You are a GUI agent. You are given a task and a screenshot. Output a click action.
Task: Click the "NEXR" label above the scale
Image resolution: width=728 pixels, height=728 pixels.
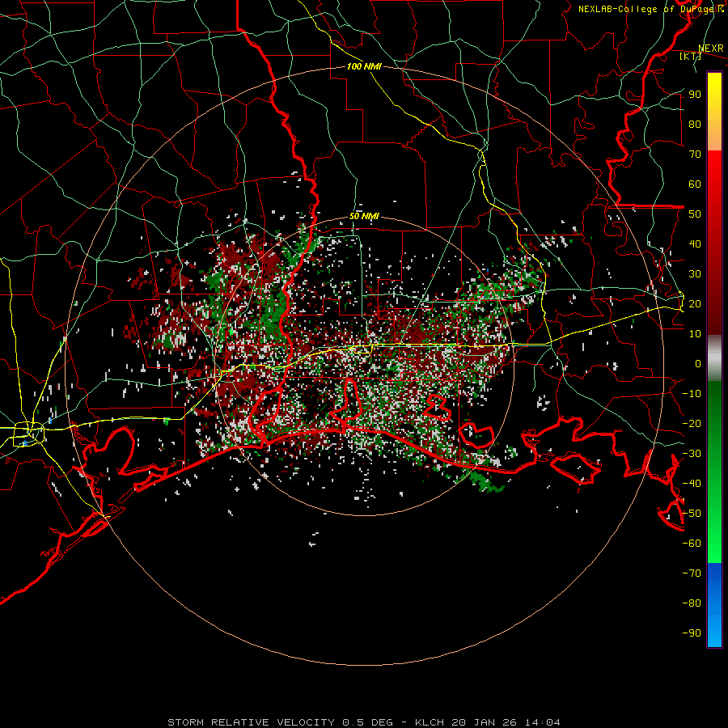click(710, 49)
